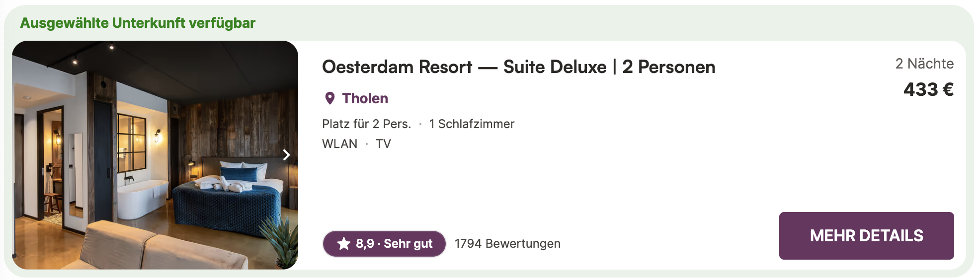Open the 1794 Bewertungen reviews link

click(x=507, y=244)
